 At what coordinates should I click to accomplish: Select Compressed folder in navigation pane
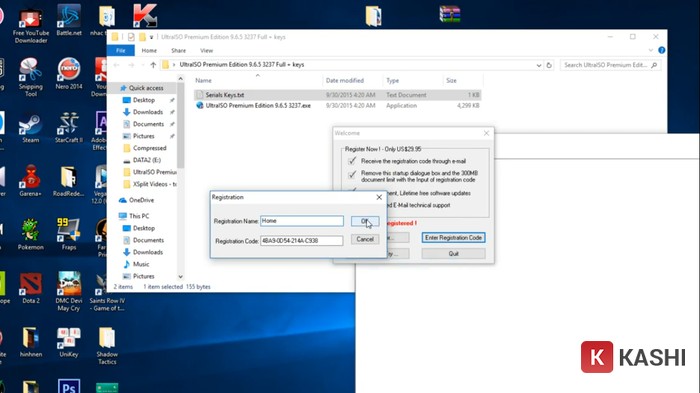tap(149, 148)
